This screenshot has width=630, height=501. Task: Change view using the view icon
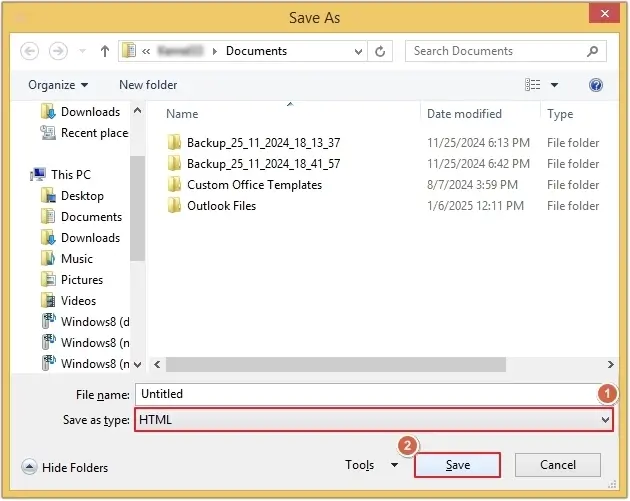point(532,85)
